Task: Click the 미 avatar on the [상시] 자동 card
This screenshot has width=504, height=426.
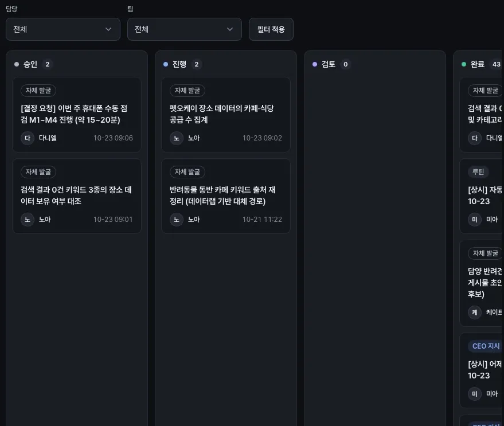Action: (475, 220)
